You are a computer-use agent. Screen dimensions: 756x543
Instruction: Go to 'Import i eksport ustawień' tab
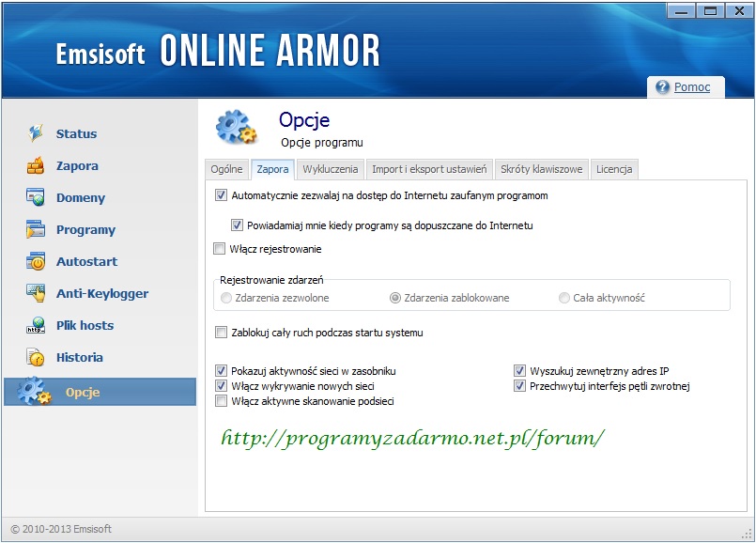point(429,170)
